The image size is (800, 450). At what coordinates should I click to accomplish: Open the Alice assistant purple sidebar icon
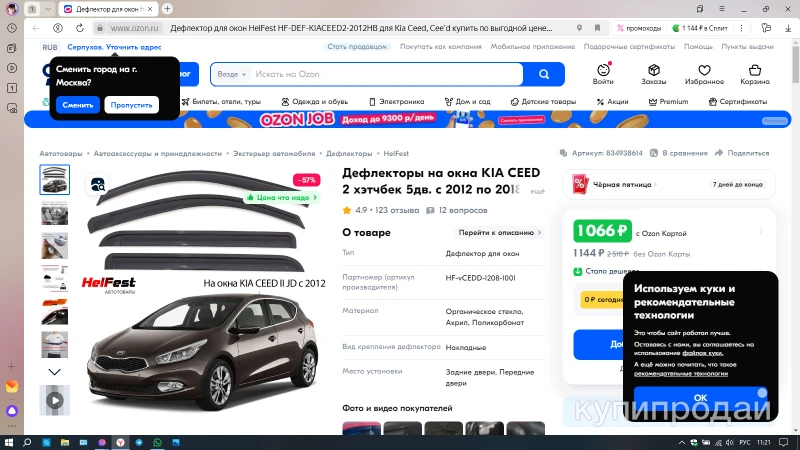(x=12, y=411)
